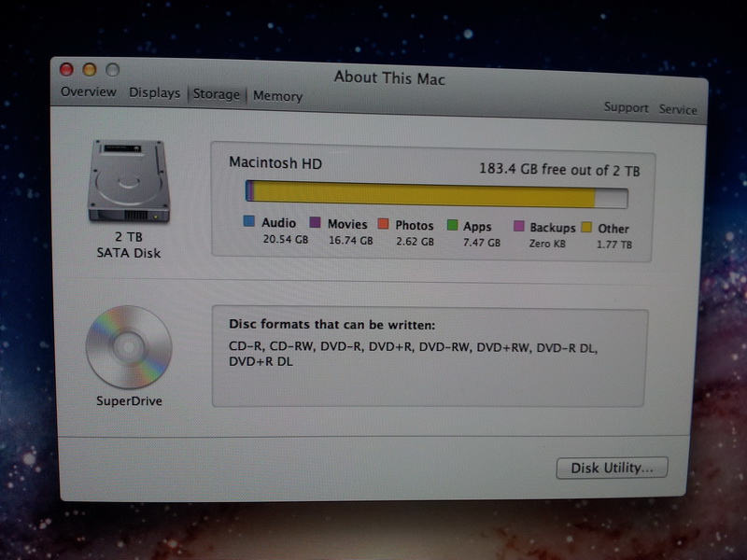Click the Backups legend label

coord(553,228)
